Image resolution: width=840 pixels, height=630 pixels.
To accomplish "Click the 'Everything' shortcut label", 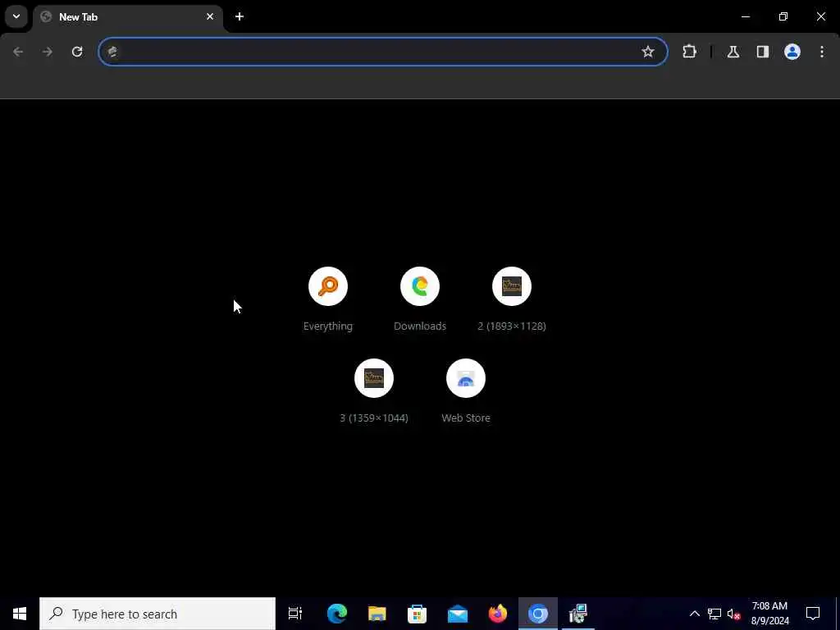I will tap(328, 326).
